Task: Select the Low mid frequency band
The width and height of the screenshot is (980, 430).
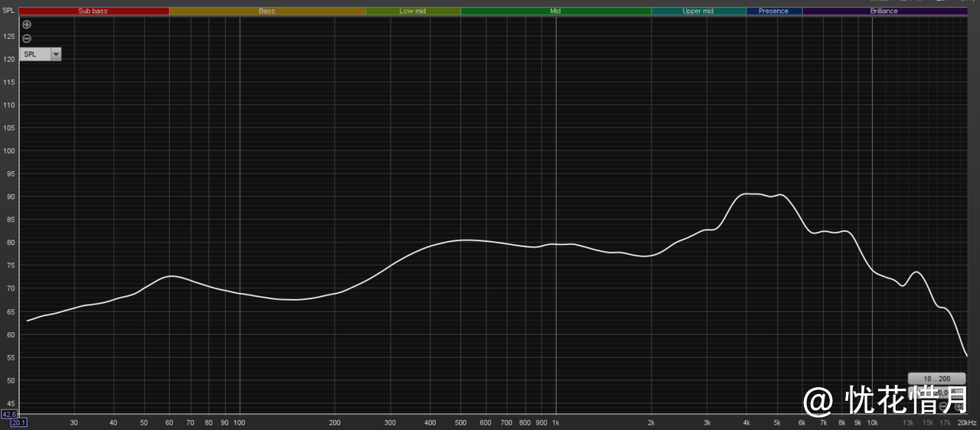Action: (x=413, y=11)
